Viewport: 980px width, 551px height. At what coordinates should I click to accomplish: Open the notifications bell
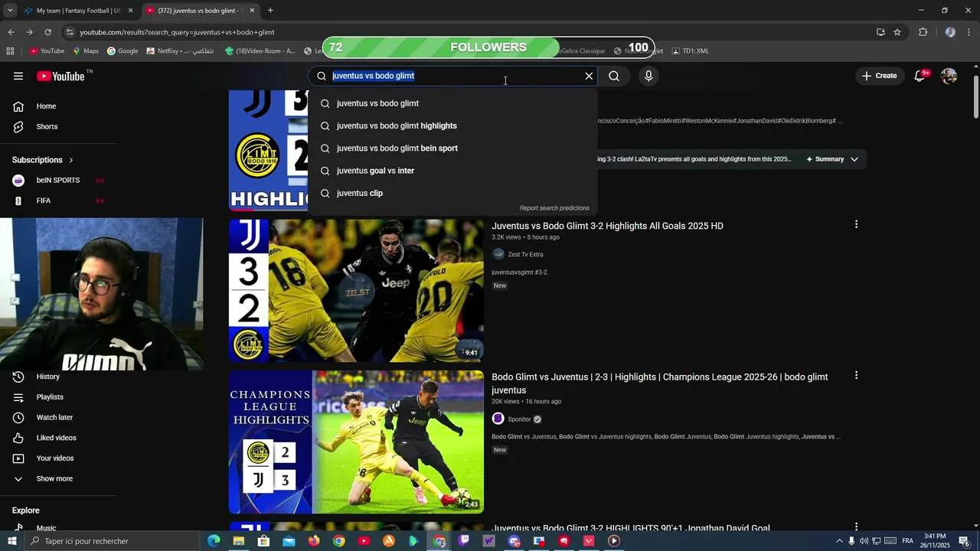click(920, 76)
